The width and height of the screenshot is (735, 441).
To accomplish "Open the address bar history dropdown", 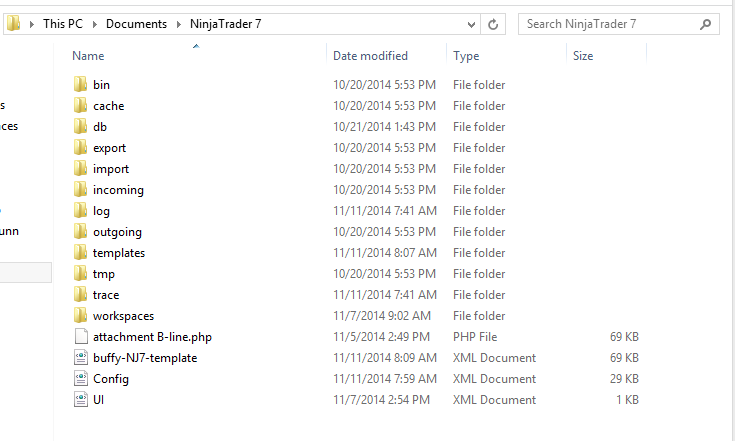I will point(472,24).
